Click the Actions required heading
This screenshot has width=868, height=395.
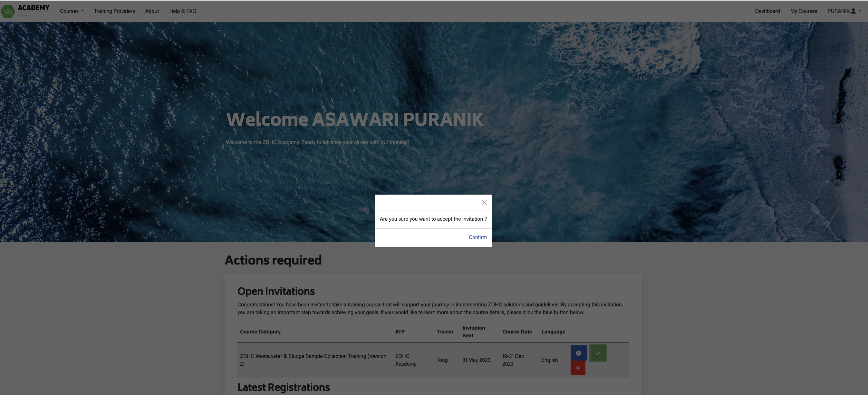point(273,260)
